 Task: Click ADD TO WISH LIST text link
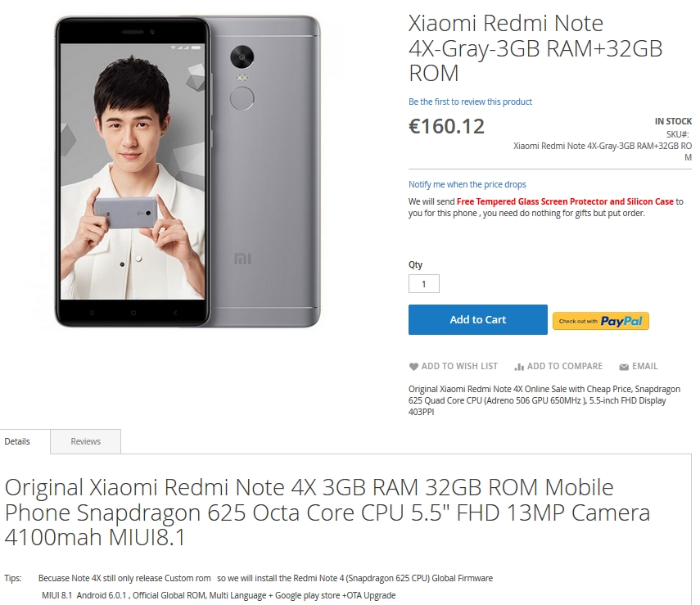coord(459,366)
